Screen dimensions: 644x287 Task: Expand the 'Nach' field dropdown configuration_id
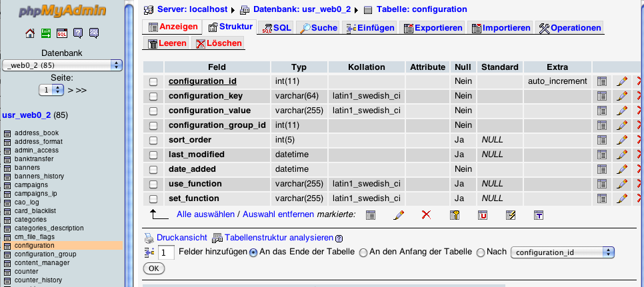[x=562, y=252]
